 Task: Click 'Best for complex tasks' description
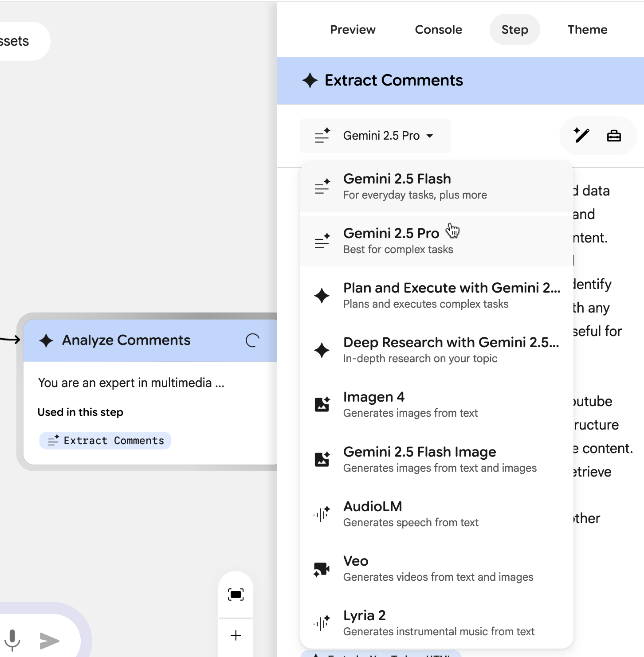(x=398, y=250)
